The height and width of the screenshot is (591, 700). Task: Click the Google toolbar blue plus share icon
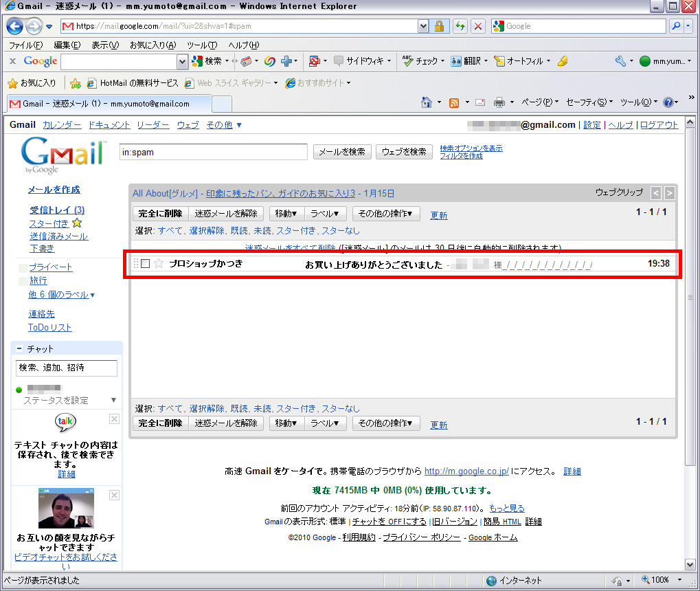point(286,61)
